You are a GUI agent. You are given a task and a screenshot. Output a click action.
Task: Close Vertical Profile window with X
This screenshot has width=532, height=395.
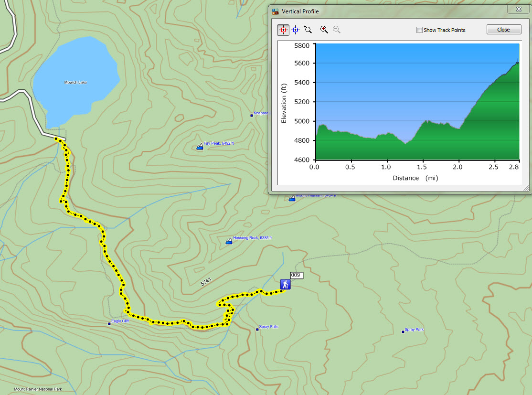(x=518, y=10)
